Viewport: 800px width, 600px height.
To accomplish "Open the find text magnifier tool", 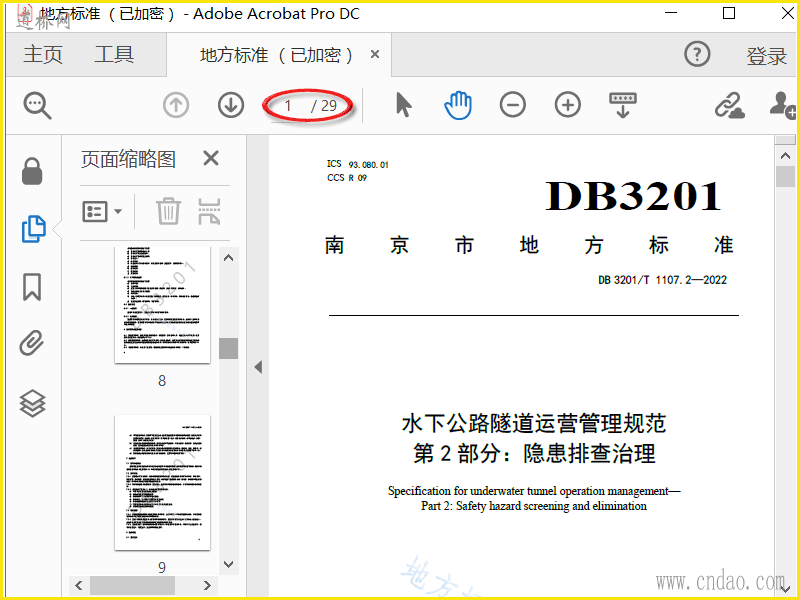I will (37, 106).
